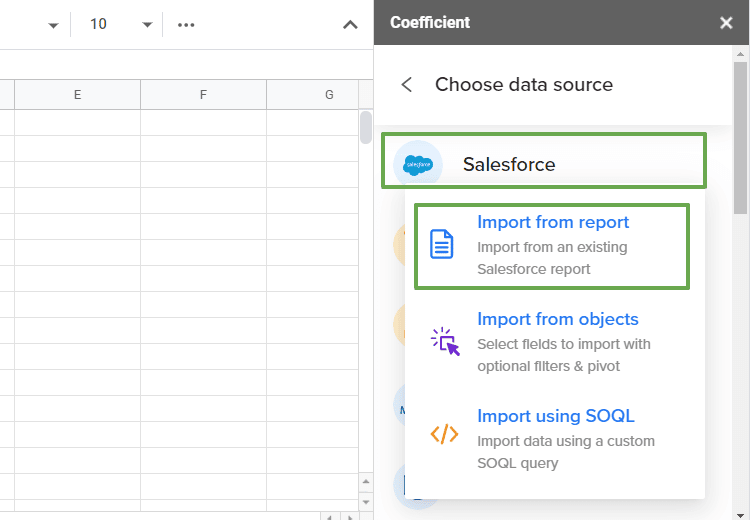Click the orange code brackets SOQL icon
The image size is (750, 520).
coord(444,434)
